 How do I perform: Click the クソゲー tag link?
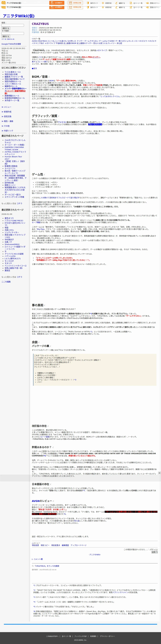(80, 41)
